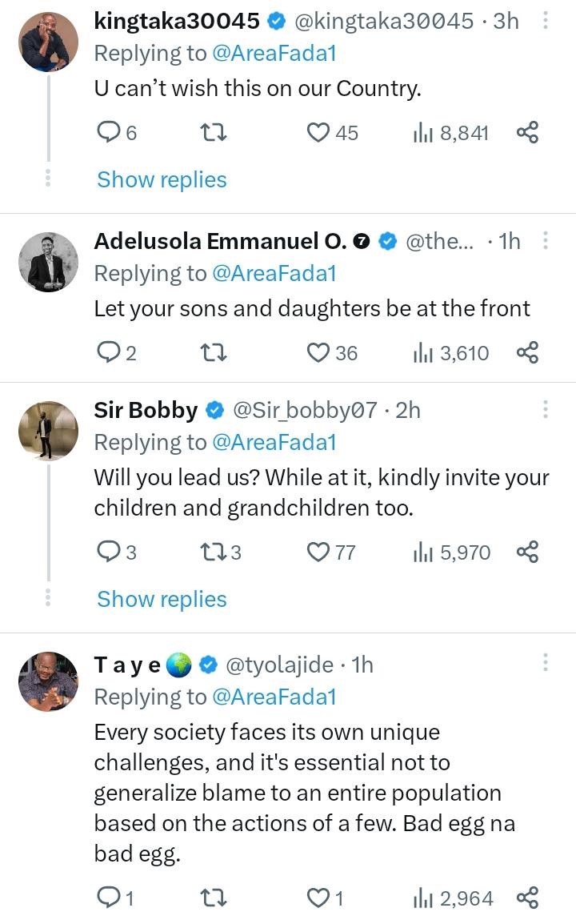The image size is (576, 924).
Task: Share Taye's tweet
Action: [527, 898]
